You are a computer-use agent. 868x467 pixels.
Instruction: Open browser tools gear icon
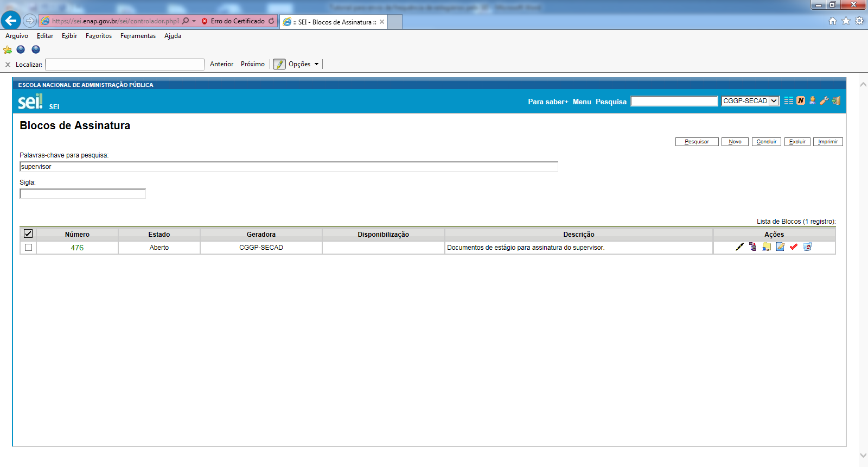[x=859, y=21]
